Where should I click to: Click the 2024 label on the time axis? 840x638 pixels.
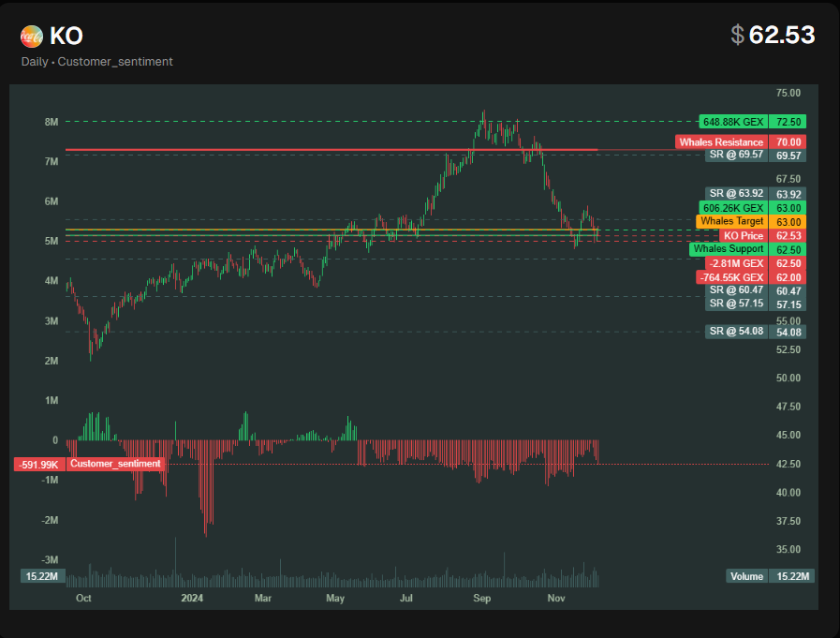(192, 598)
